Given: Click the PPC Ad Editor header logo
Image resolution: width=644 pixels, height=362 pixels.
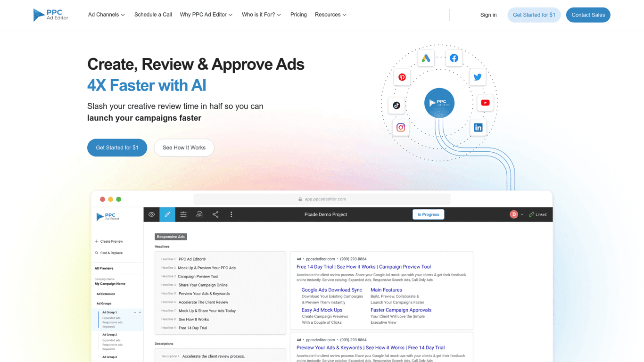Looking at the screenshot, I should (51, 15).
